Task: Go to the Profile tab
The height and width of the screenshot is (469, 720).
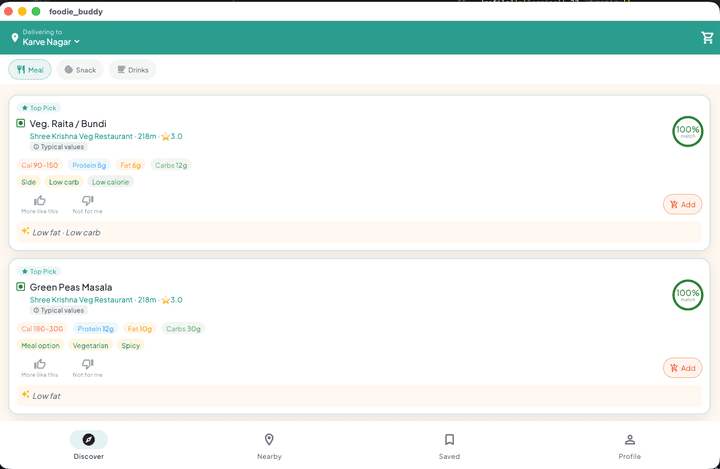Action: click(630, 445)
